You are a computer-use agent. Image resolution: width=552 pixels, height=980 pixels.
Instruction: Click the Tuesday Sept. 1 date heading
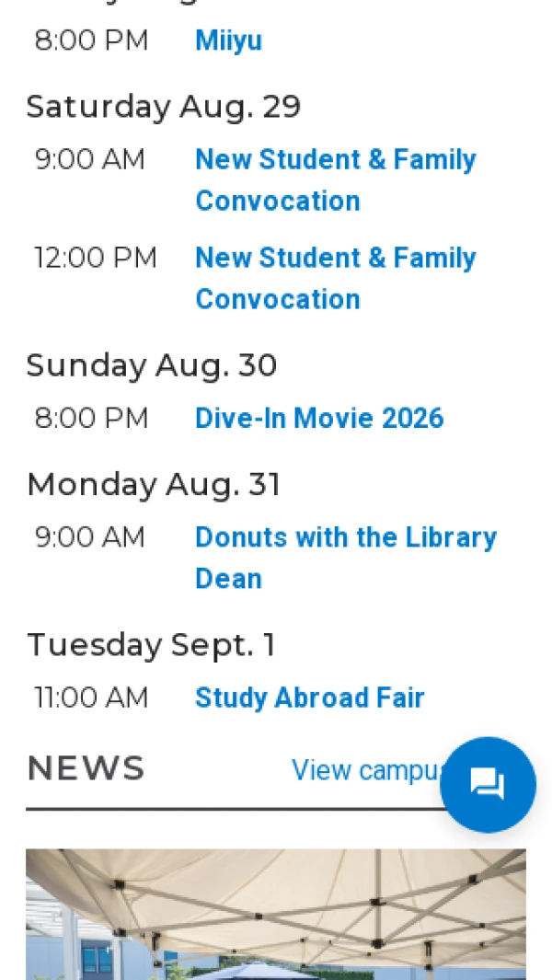(x=151, y=644)
